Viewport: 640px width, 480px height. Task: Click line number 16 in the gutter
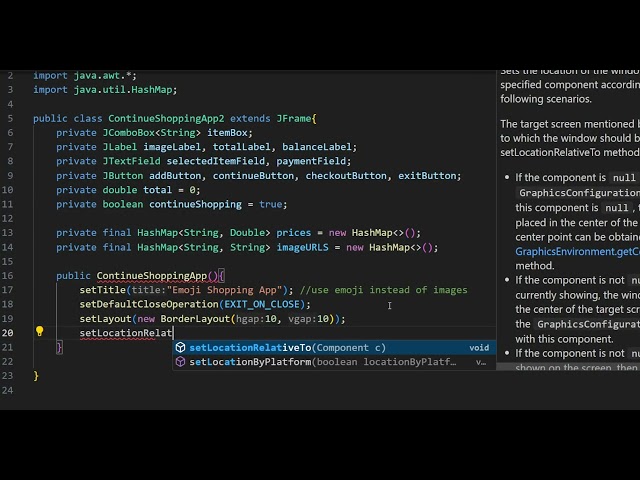pos(7,276)
